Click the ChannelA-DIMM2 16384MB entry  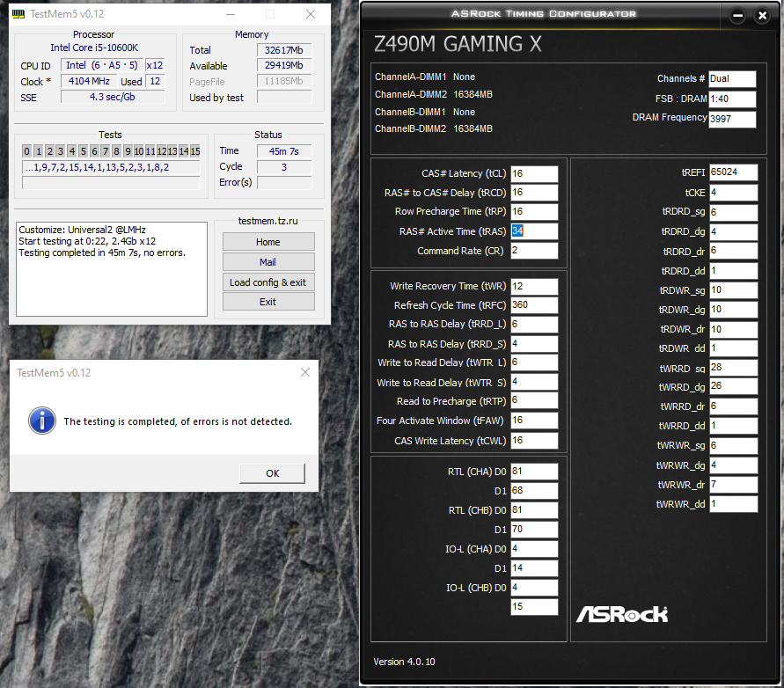click(434, 94)
